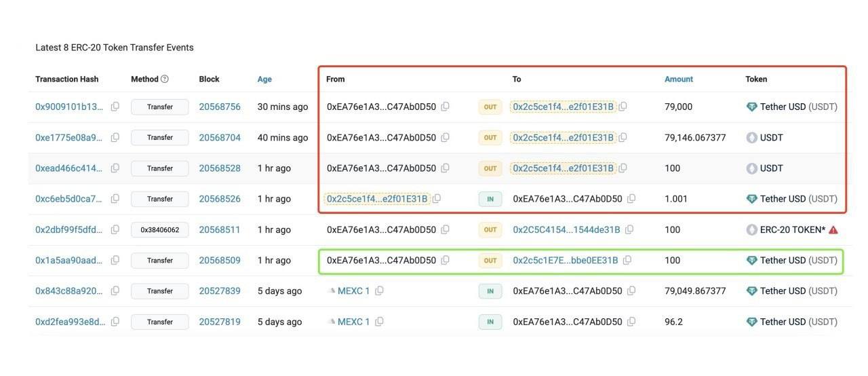Click the Method help question-mark icon
868x376 pixels.
(165, 79)
